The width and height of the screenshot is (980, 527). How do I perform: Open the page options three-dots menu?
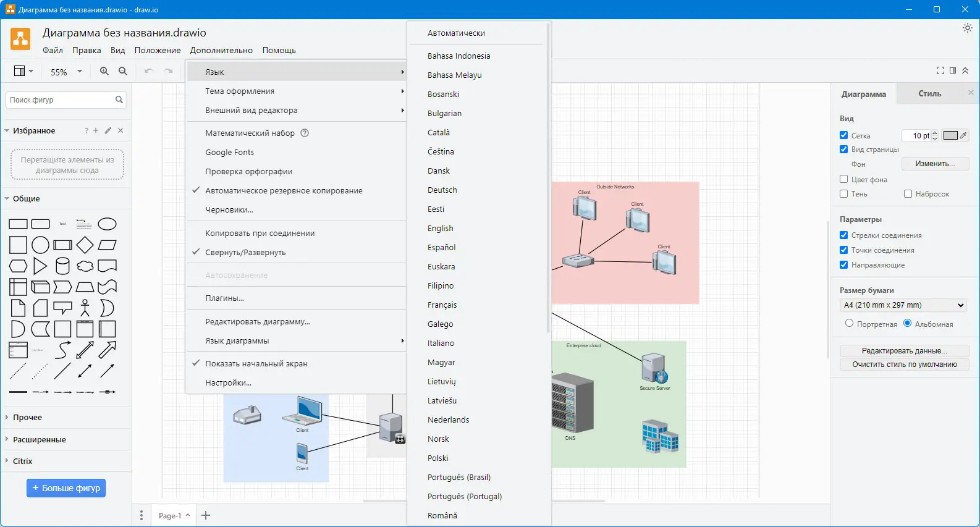click(142, 515)
